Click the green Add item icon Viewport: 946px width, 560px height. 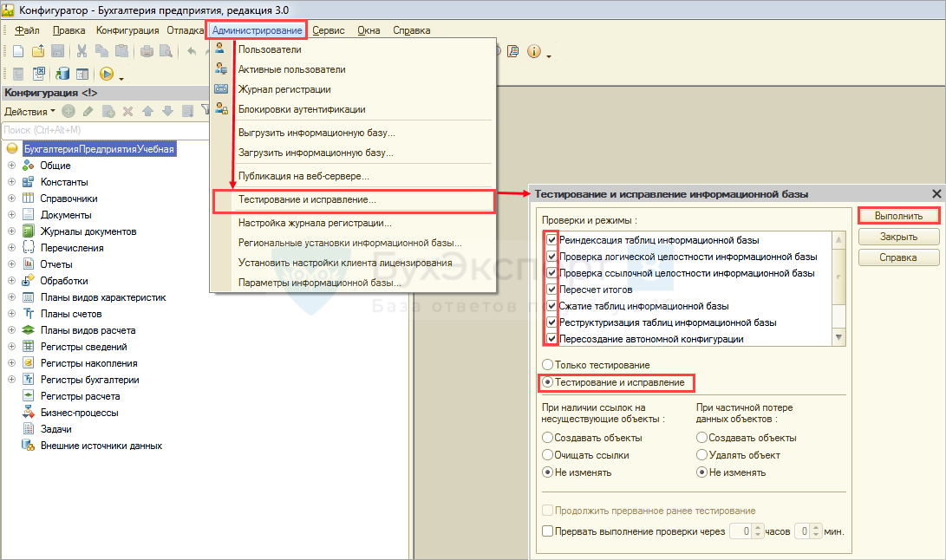pos(69,111)
